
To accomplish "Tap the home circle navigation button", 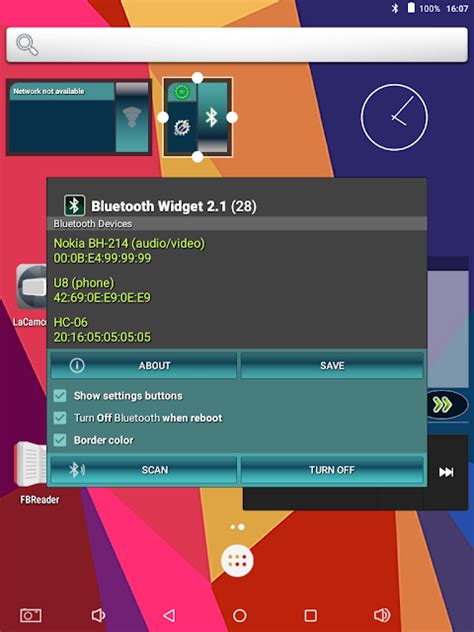I will click(240, 615).
